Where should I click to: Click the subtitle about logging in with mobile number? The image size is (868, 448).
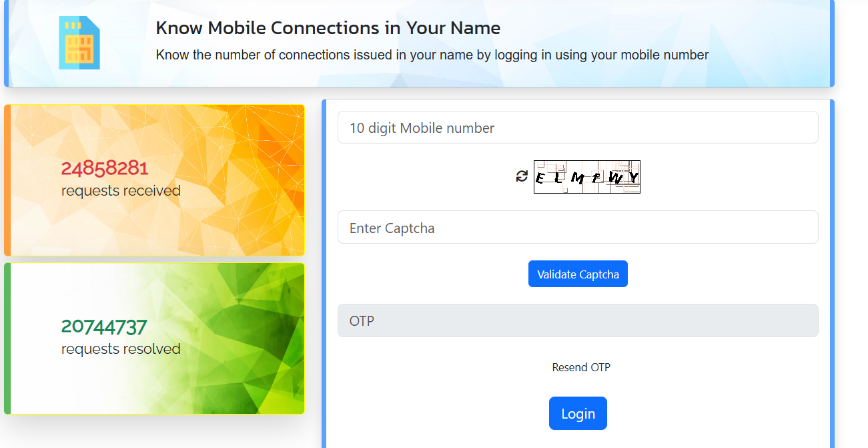(432, 55)
